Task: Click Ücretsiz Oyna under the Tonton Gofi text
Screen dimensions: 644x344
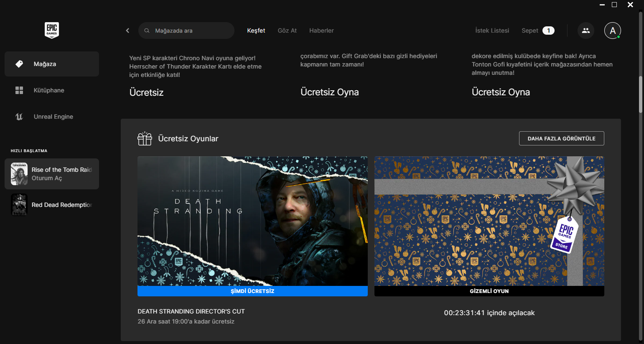Action: click(501, 92)
